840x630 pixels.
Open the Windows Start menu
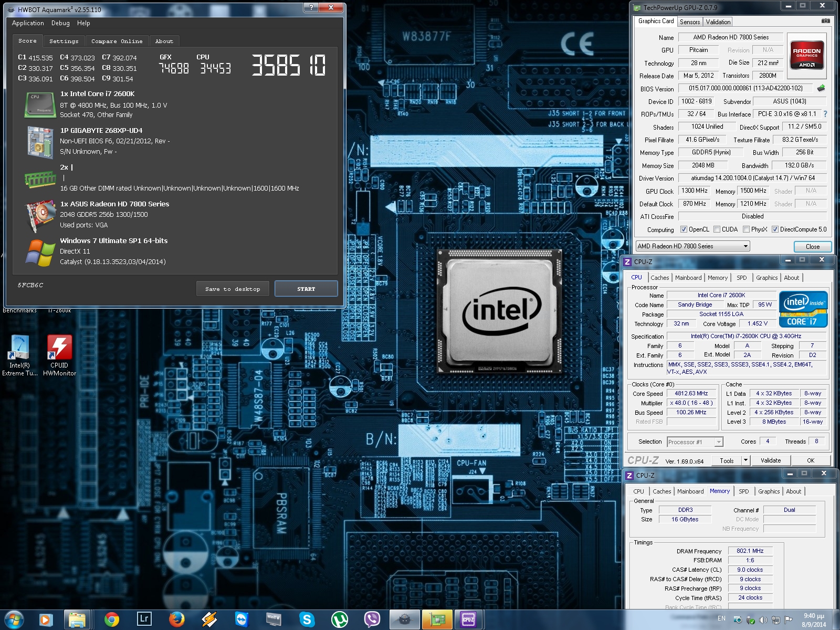[14, 619]
